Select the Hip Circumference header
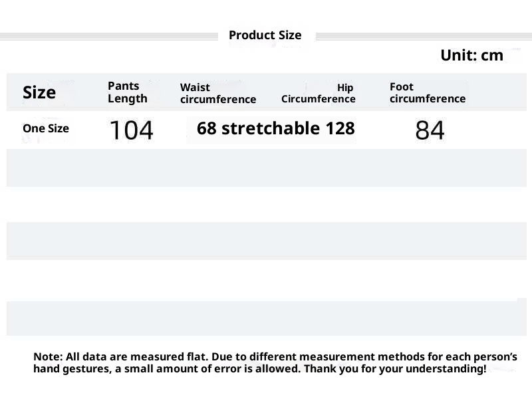 (319, 94)
